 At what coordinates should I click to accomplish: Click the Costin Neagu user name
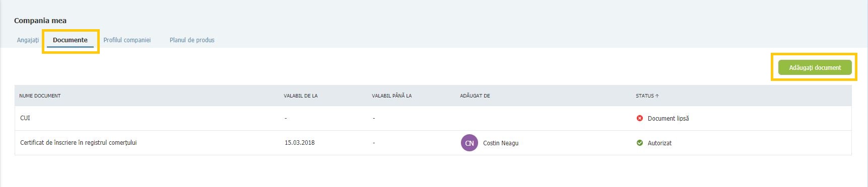pos(501,143)
